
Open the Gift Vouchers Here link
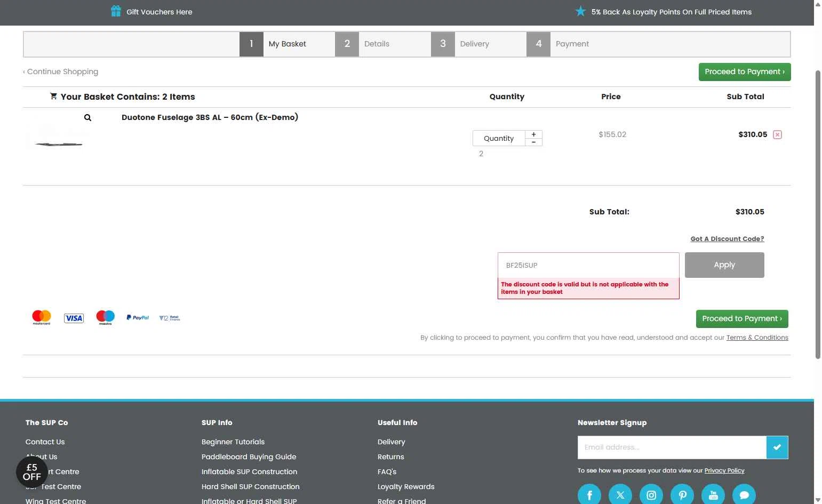tap(159, 12)
